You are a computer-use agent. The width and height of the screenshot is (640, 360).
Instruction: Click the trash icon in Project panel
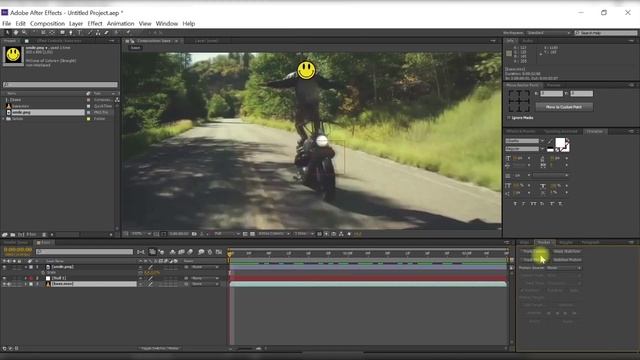44,235
